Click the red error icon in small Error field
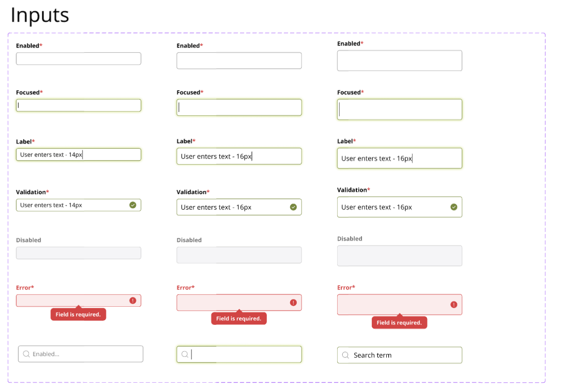Screen dimensions: 587x392 133,301
